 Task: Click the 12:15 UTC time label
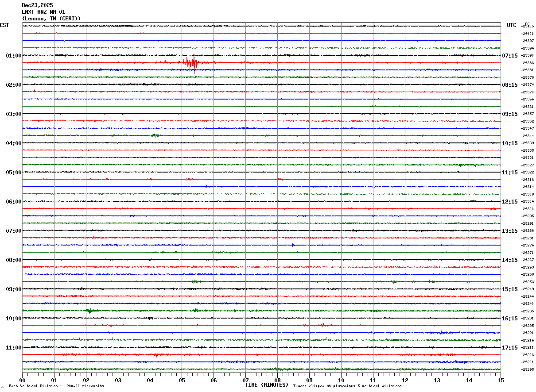click(510, 202)
